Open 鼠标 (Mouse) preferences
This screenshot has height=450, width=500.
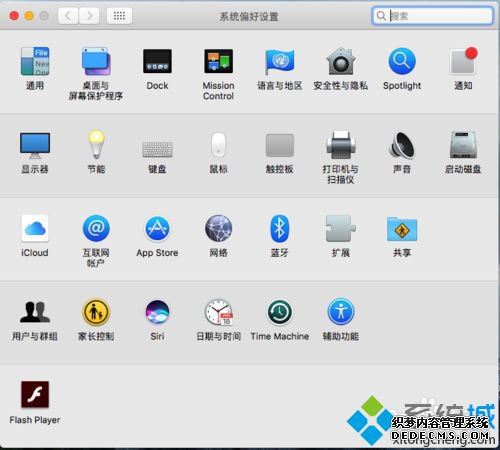[218, 145]
